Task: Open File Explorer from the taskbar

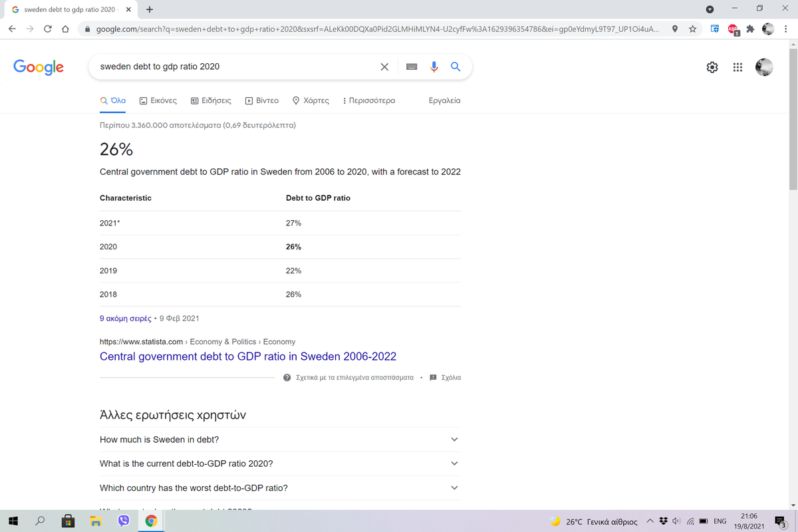Action: point(96,521)
